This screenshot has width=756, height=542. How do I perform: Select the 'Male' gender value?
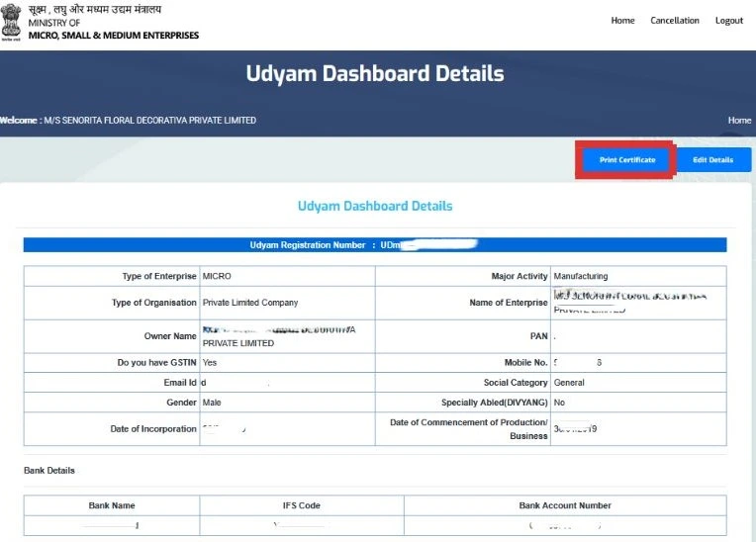212,403
